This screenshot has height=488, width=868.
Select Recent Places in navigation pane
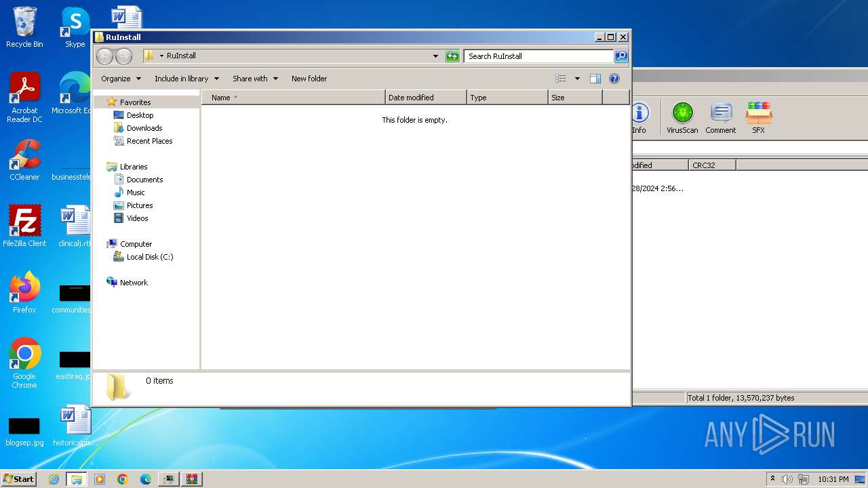pos(149,141)
